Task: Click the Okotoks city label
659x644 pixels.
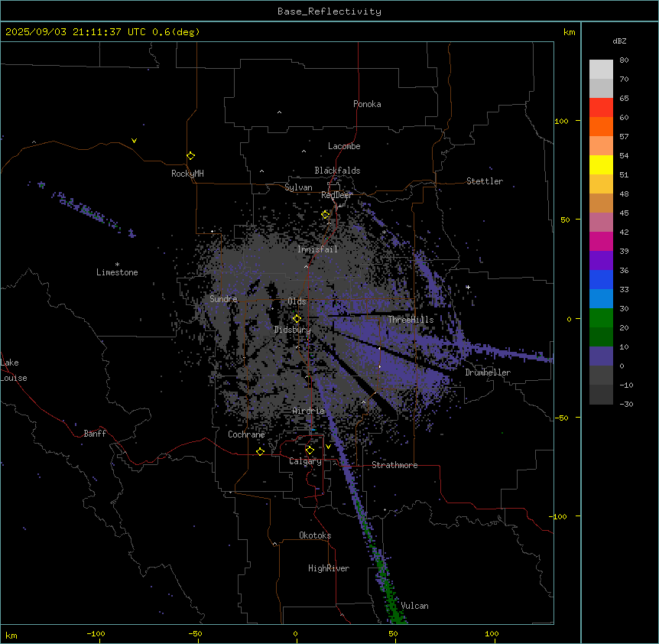Action: point(315,535)
